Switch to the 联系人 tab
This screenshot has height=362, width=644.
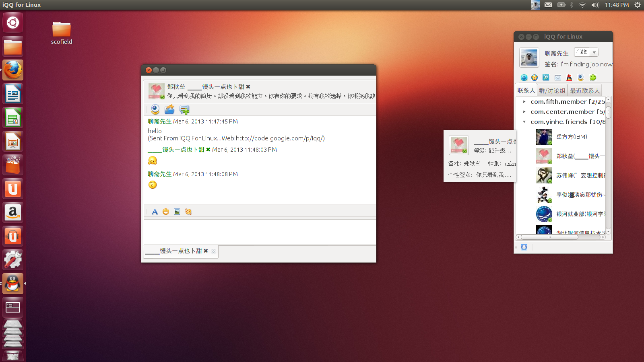click(x=526, y=90)
